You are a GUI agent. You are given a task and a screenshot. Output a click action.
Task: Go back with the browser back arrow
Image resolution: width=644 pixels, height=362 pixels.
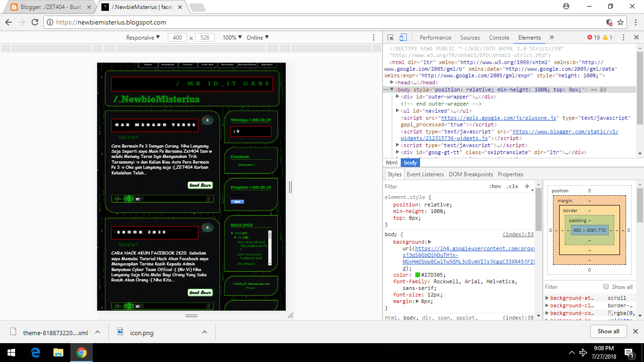pos(8,22)
